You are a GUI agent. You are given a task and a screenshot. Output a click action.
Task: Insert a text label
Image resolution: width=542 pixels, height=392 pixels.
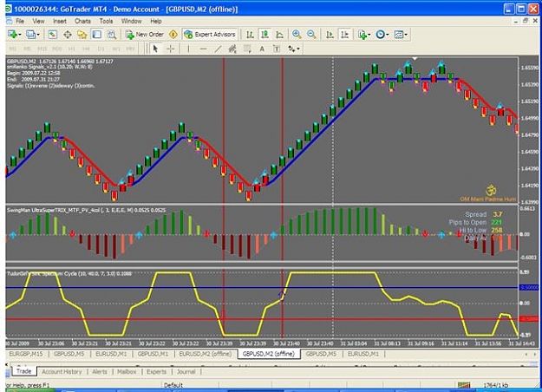pos(277,49)
